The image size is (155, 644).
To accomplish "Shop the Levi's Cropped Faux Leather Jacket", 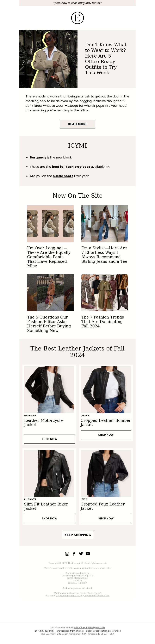I will click(106, 518).
